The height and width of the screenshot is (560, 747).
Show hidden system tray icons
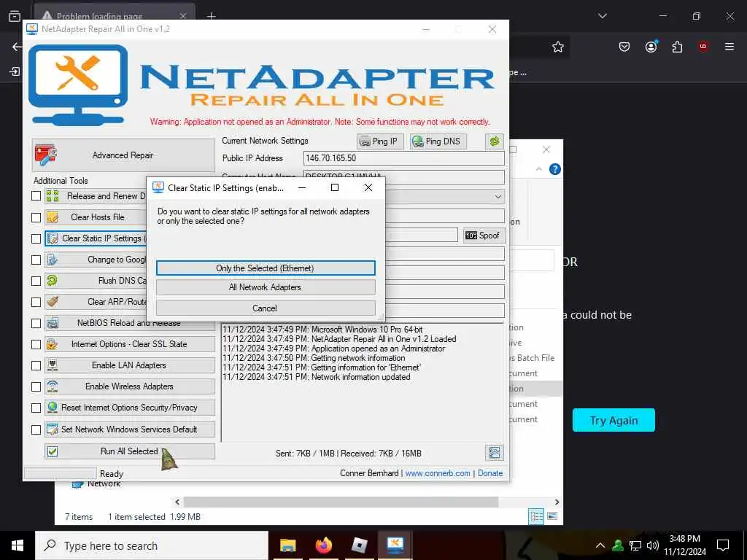[600, 545]
